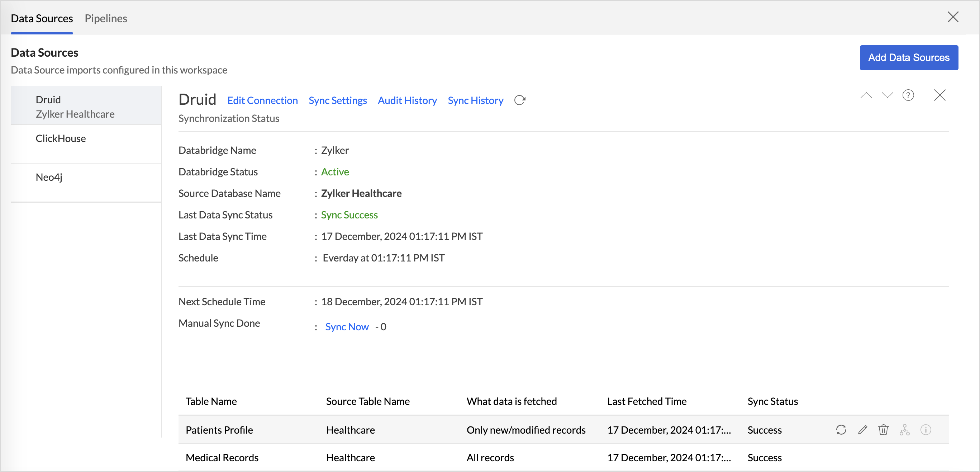Viewport: 980px width, 472px height.
Task: Go to next data source with down chevron
Action: click(x=887, y=95)
